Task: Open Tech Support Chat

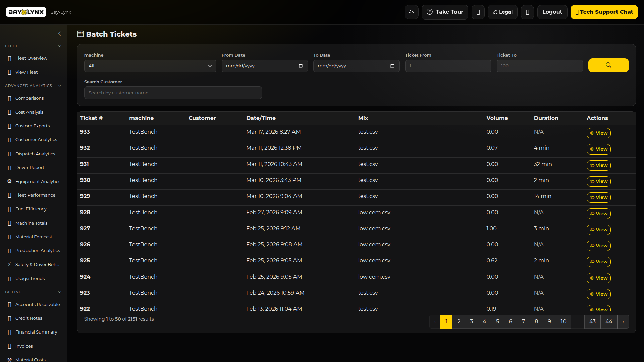Action: pyautogui.click(x=604, y=12)
